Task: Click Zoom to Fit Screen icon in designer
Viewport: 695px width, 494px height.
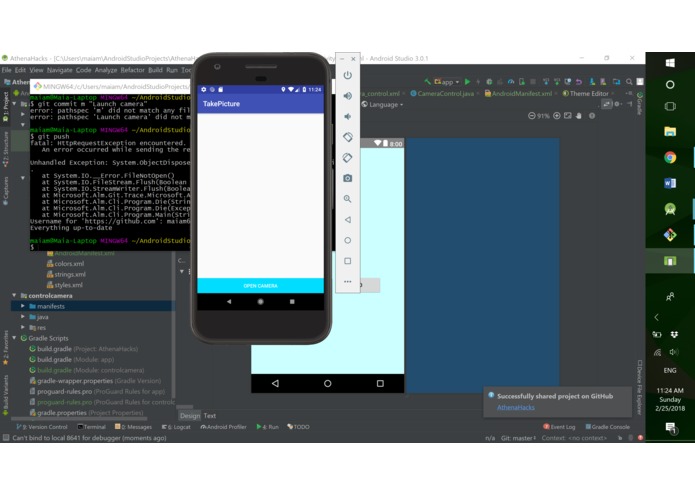Action: (568, 116)
